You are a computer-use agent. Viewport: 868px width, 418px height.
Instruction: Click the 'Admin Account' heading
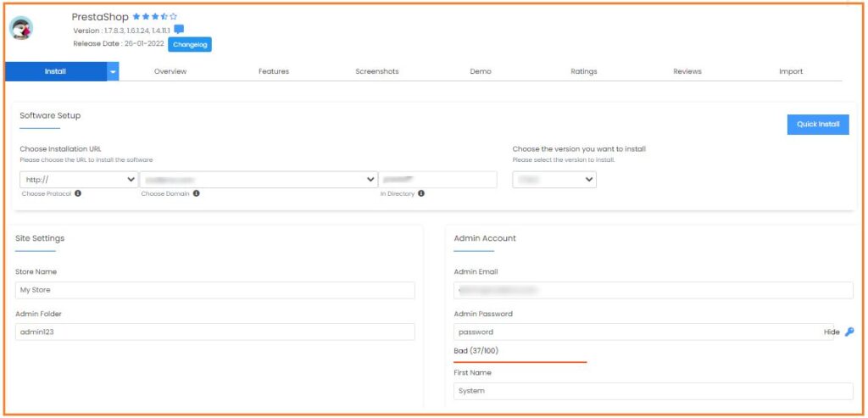pos(484,238)
